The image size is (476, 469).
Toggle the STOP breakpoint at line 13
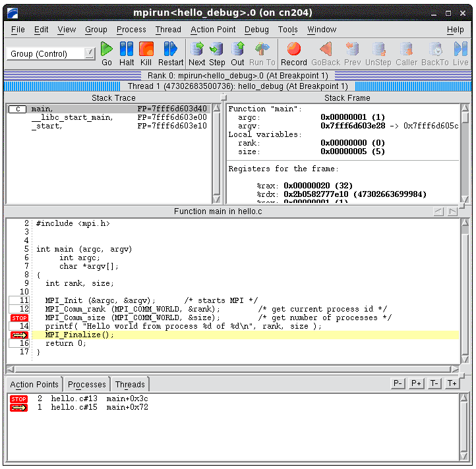pyautogui.click(x=19, y=317)
